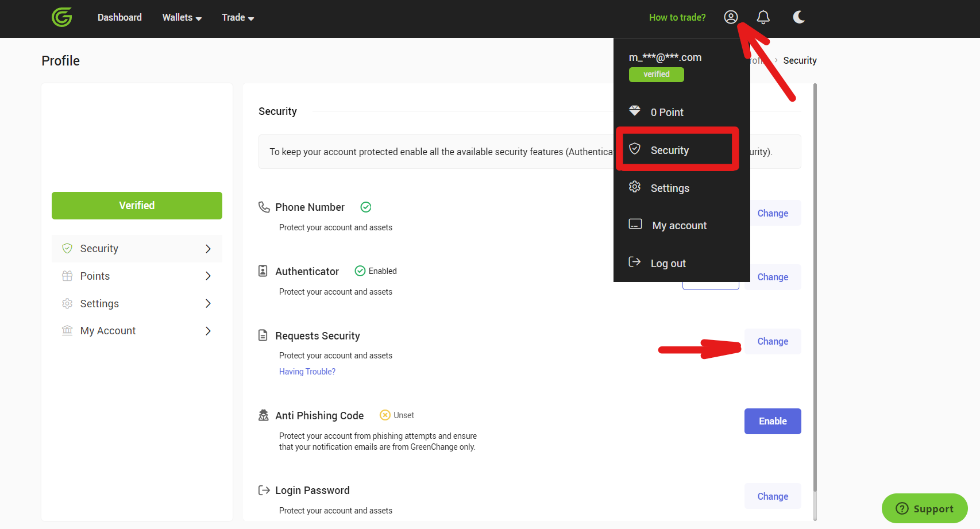Toggle dark mode moon icon

(798, 17)
